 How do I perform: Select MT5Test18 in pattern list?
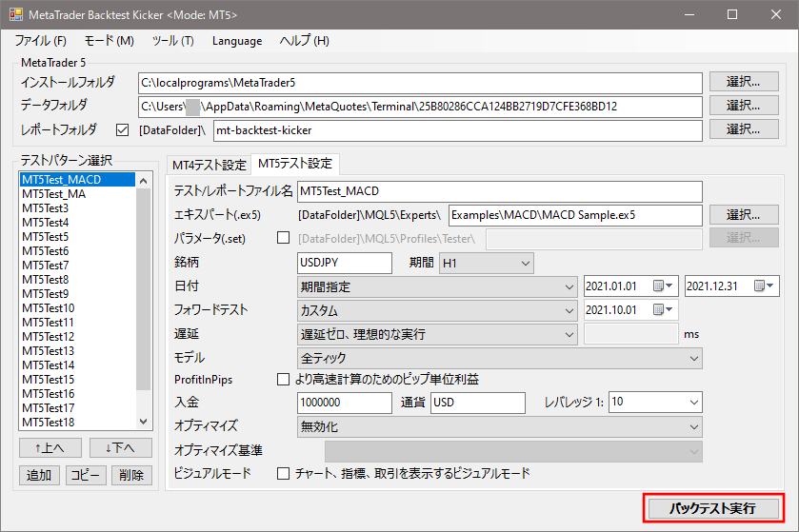[77, 422]
